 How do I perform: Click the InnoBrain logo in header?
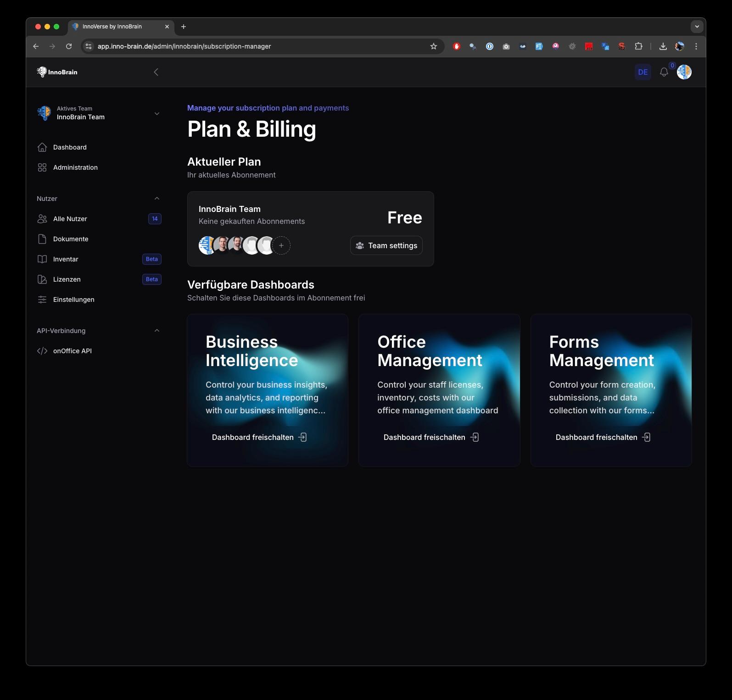(x=57, y=72)
